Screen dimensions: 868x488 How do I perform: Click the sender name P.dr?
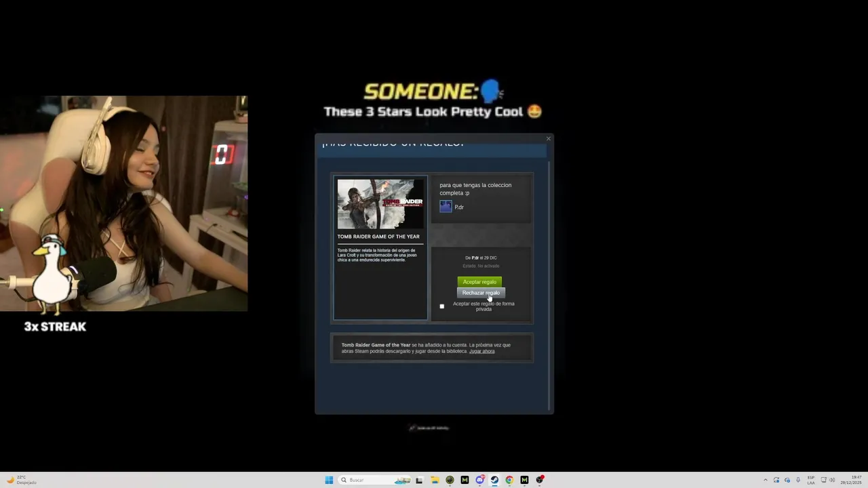459,207
